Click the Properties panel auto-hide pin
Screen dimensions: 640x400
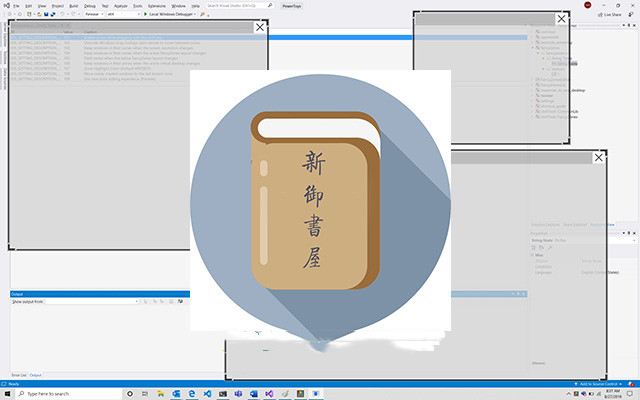point(629,233)
